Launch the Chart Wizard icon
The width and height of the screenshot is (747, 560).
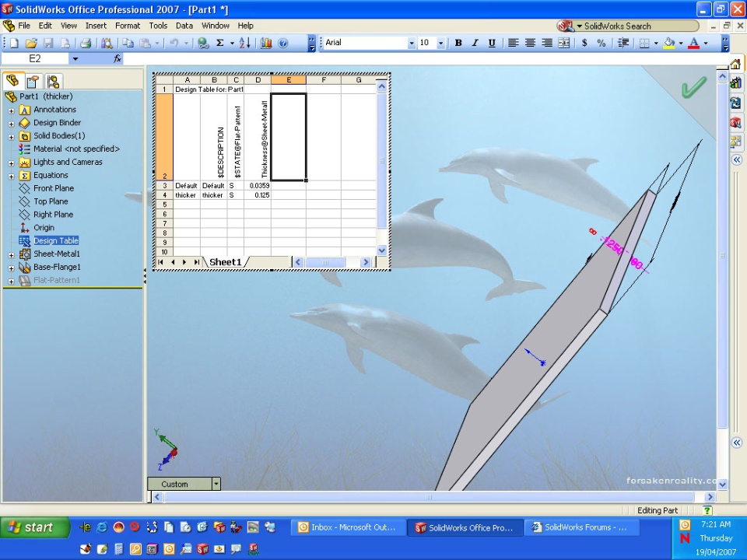(x=266, y=44)
